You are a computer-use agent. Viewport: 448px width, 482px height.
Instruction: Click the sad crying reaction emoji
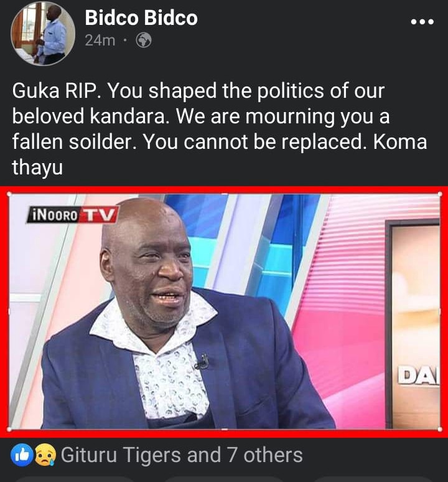(x=45, y=455)
